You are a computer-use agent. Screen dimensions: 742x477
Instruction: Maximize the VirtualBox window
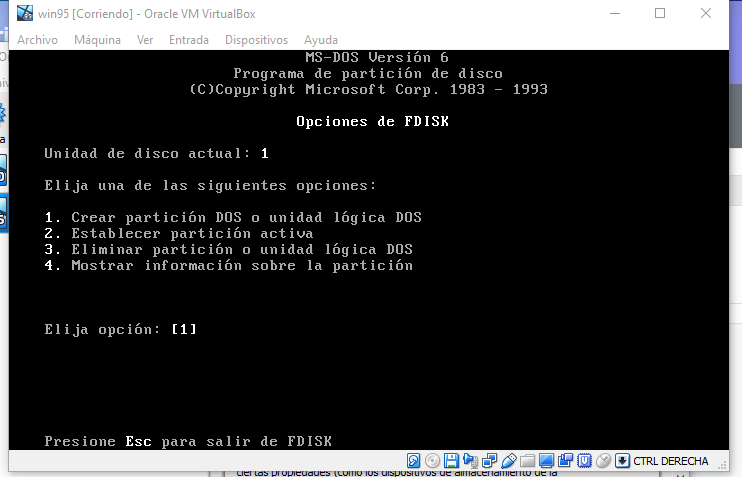660,13
